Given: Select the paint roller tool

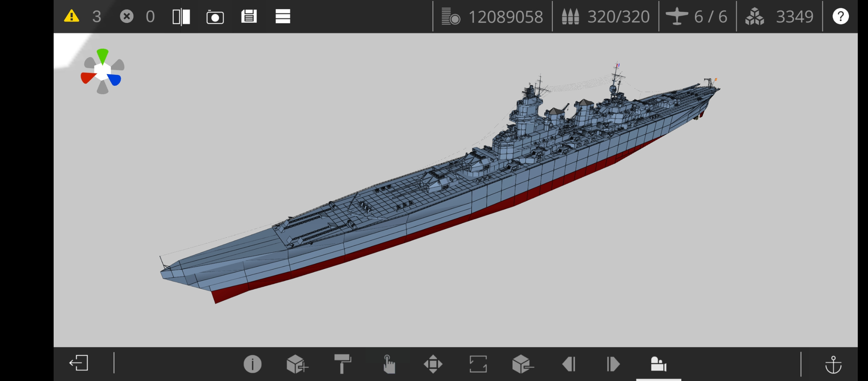Looking at the screenshot, I should click(342, 364).
